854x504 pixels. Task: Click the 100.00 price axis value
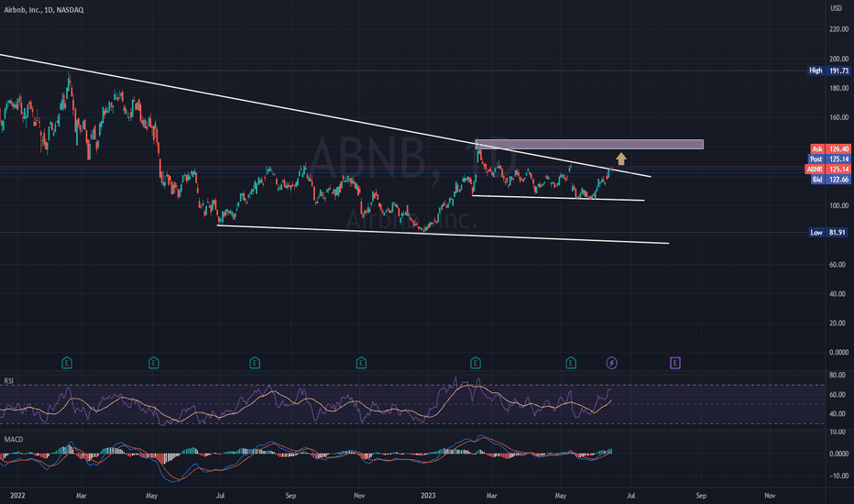(838, 205)
